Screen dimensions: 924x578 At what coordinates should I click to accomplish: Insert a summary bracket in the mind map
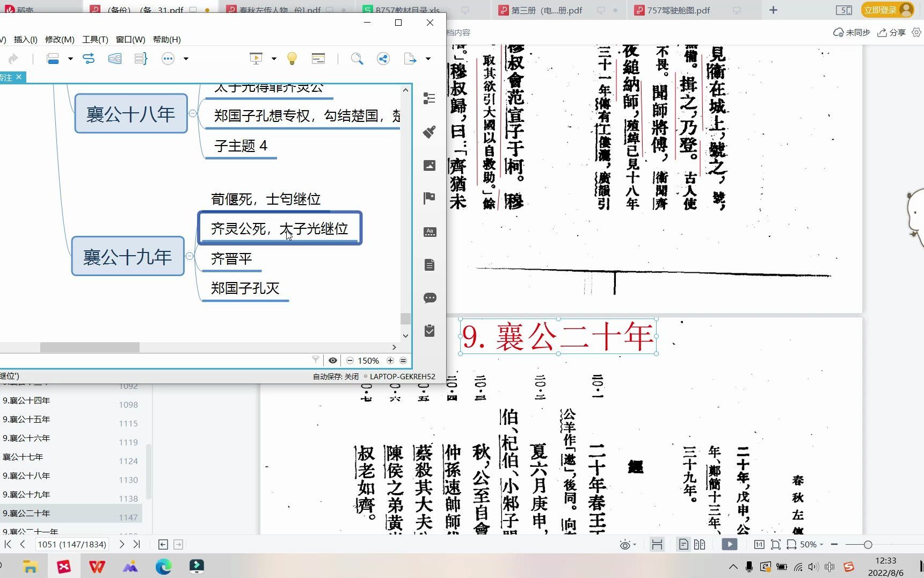coord(141,59)
